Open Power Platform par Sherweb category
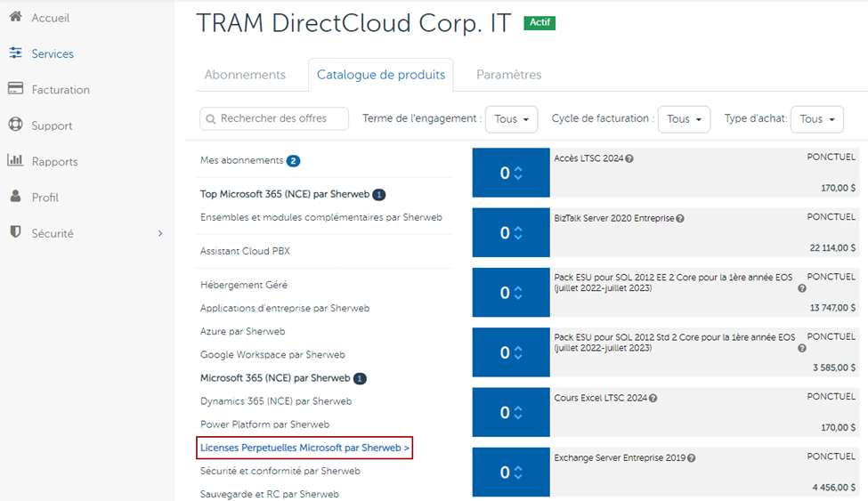 pyautogui.click(x=264, y=424)
